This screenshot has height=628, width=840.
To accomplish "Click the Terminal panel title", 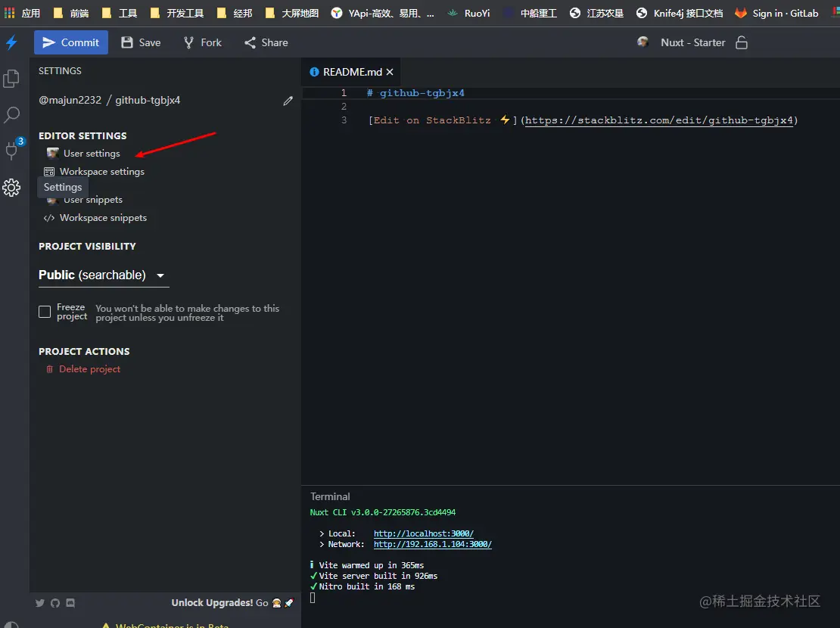I will point(330,496).
